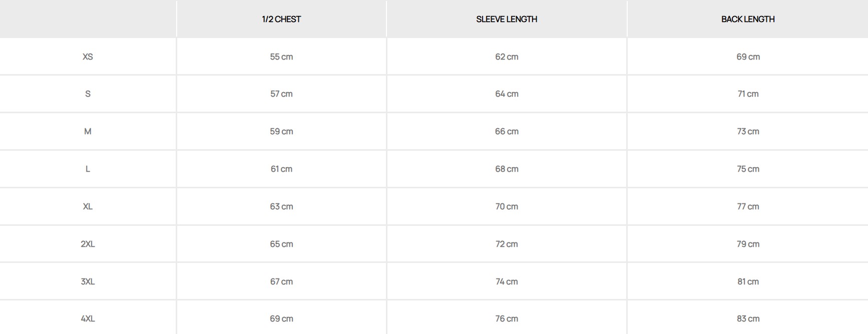
Task: Click the XL size row label
Action: coord(88,206)
